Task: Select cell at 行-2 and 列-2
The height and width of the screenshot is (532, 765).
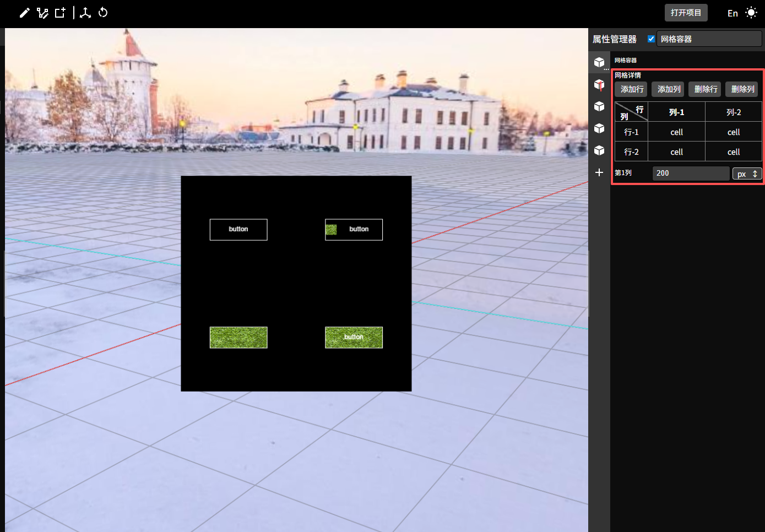Action: click(x=734, y=151)
